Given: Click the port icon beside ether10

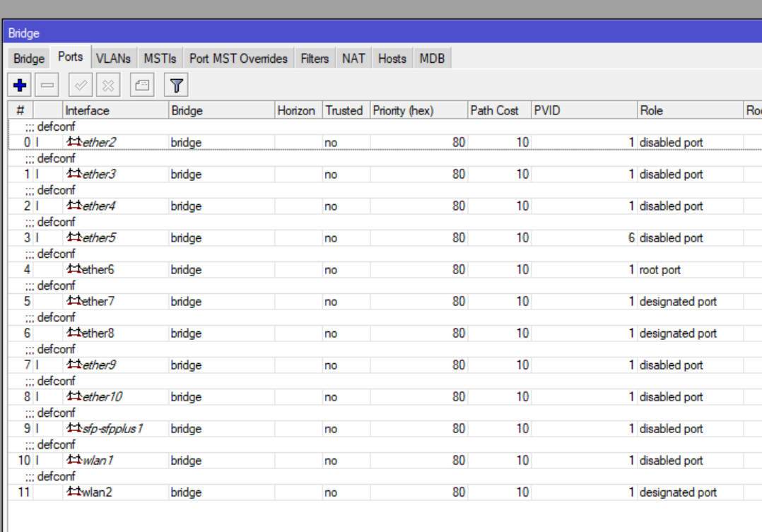Looking at the screenshot, I should coord(74,396).
